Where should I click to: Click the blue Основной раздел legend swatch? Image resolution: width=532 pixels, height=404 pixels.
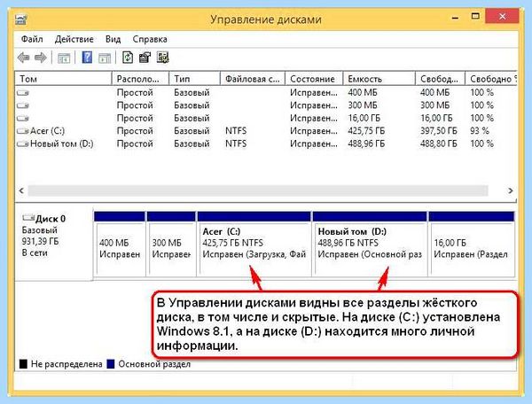coord(111,364)
